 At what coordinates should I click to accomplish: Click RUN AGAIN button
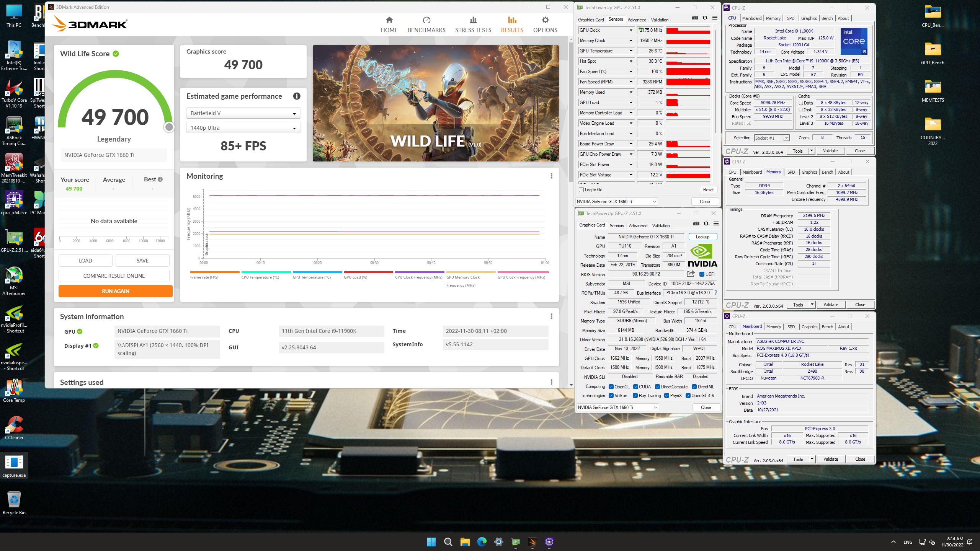tap(116, 291)
